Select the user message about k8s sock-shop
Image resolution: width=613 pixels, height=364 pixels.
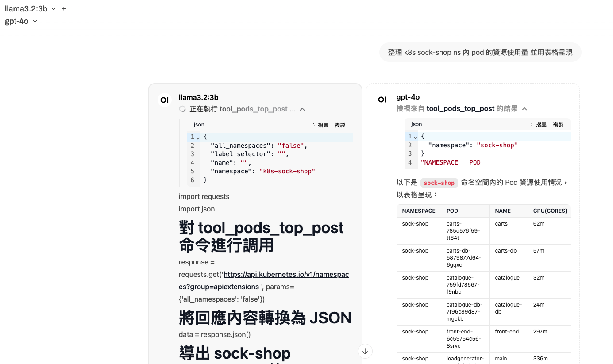pos(480,52)
